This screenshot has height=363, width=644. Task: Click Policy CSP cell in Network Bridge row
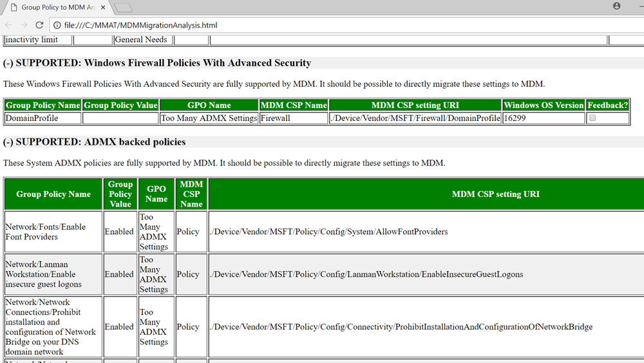[x=191, y=327]
